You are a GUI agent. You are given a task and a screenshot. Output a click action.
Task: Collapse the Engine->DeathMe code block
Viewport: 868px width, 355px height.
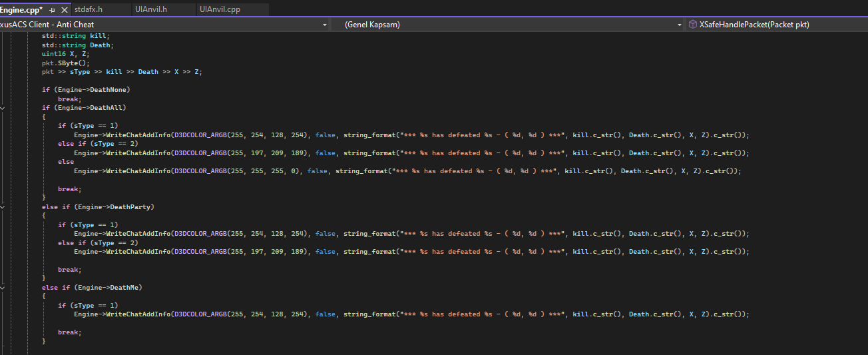coord(3,288)
